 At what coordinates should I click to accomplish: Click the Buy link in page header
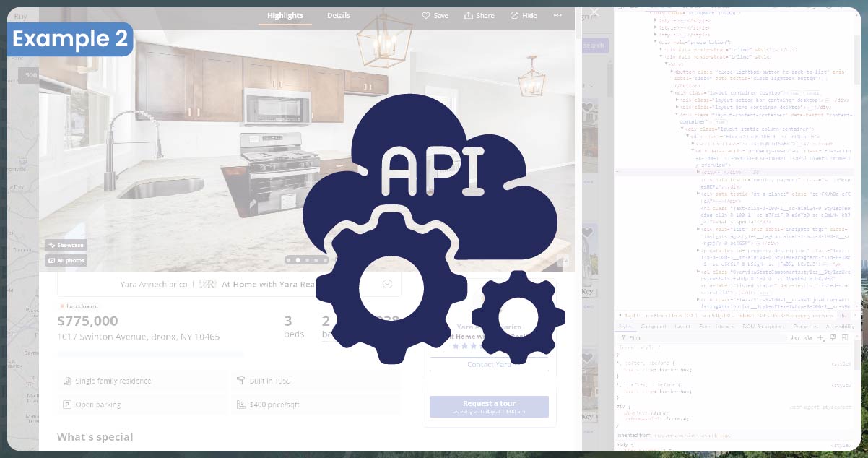tap(20, 16)
